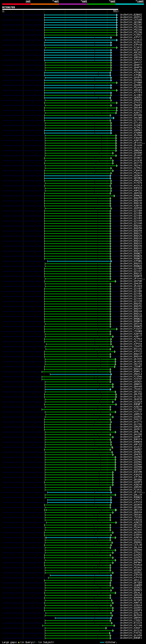Open hit UniRef100_Q9ZP12
The width and height of the screenshot is (146, 644).
131,17
